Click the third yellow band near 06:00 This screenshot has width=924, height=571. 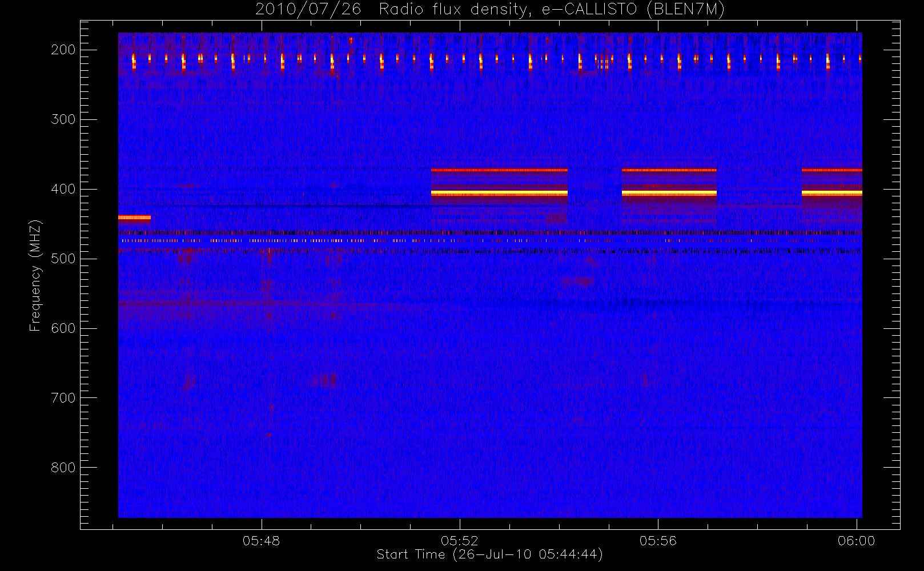click(x=832, y=194)
